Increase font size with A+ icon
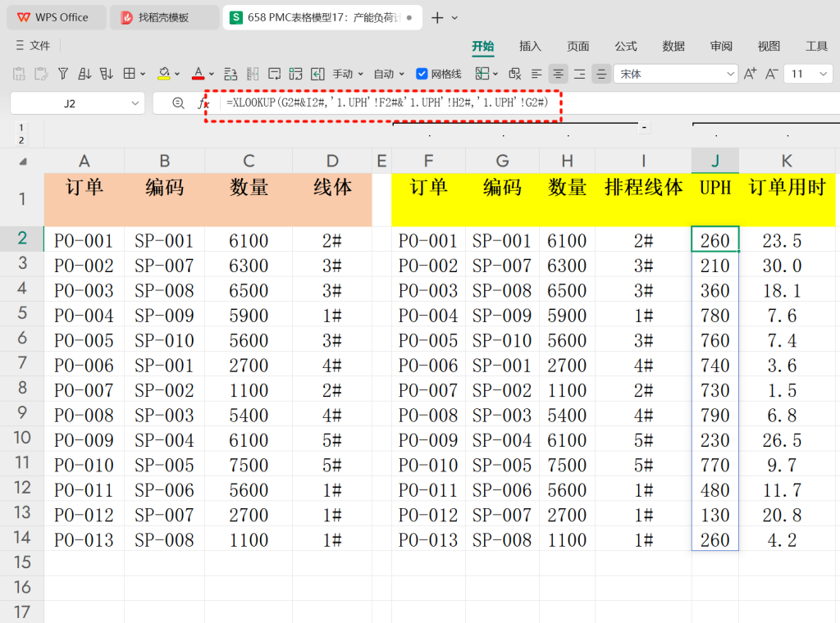This screenshot has height=623, width=840. [750, 74]
